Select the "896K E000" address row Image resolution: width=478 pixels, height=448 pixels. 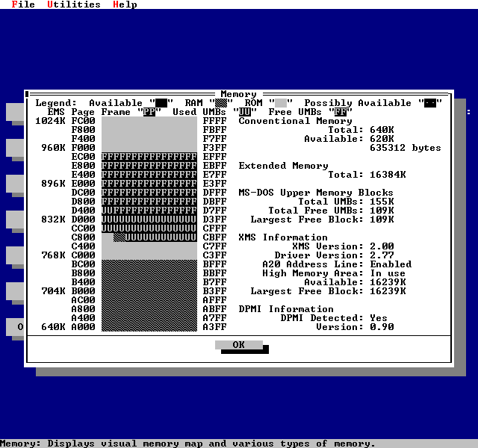[x=68, y=184]
